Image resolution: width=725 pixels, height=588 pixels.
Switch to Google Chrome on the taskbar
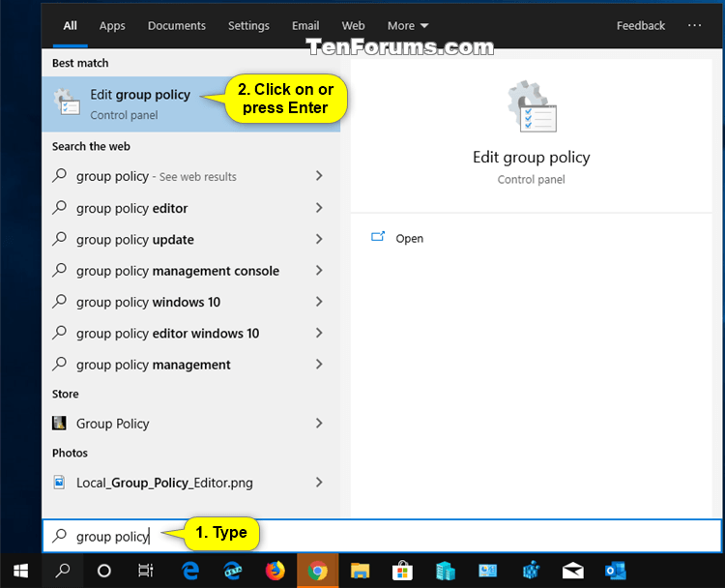318,571
